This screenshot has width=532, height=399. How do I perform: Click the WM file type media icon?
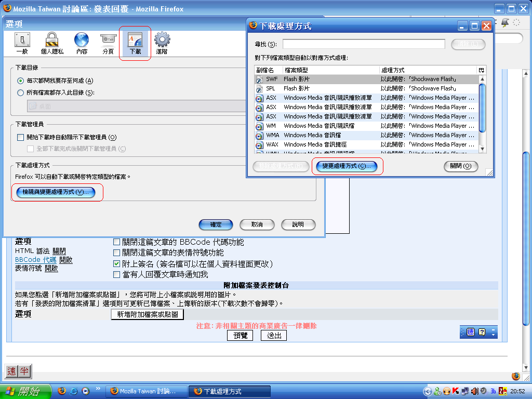point(259,126)
